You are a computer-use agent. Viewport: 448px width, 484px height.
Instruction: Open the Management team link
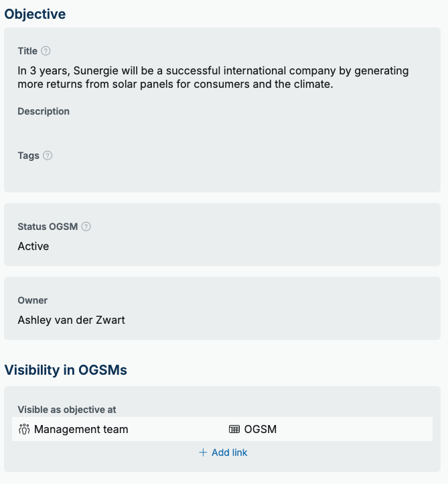(81, 429)
